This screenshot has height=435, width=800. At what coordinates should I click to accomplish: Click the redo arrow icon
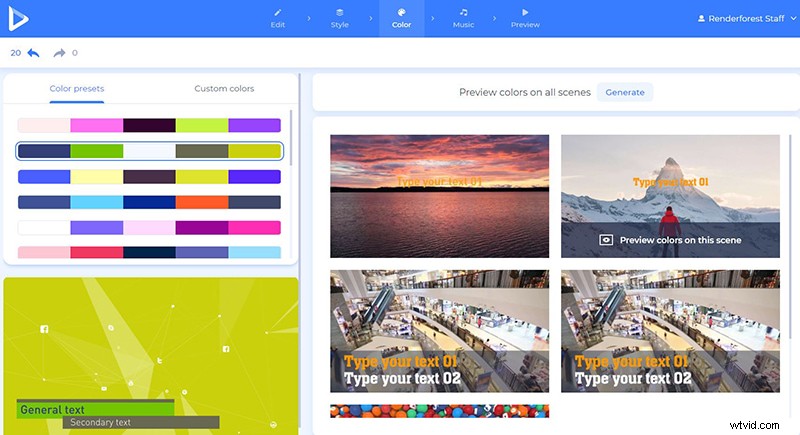pyautogui.click(x=60, y=53)
